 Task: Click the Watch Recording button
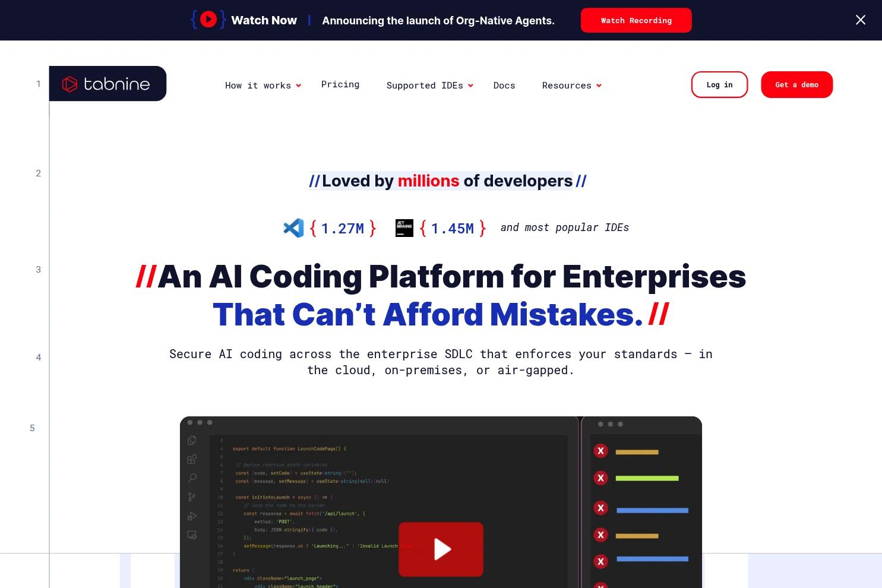point(636,20)
